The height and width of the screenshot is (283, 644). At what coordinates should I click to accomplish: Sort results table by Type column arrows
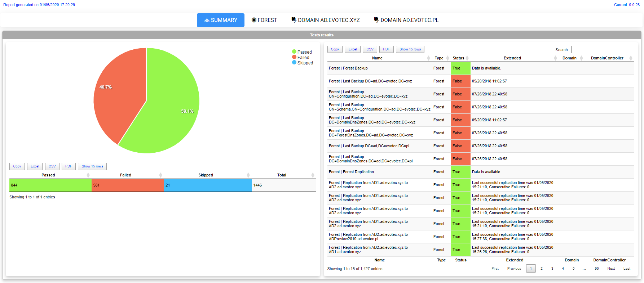click(x=448, y=58)
